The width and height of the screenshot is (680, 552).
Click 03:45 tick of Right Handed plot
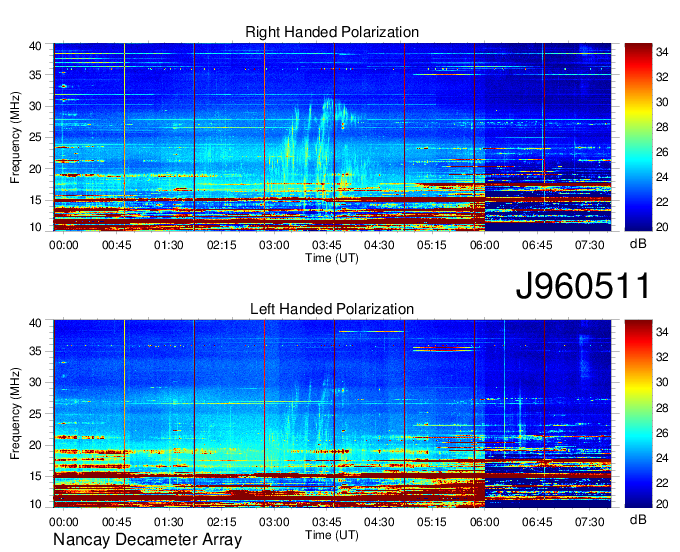[x=327, y=245]
